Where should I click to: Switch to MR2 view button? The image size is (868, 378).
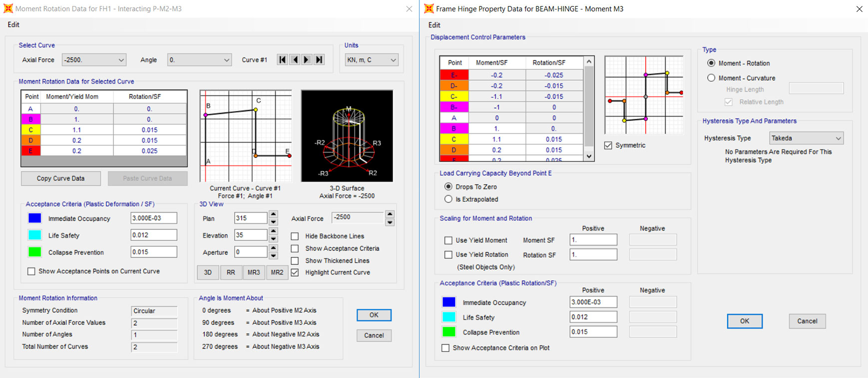(x=277, y=272)
